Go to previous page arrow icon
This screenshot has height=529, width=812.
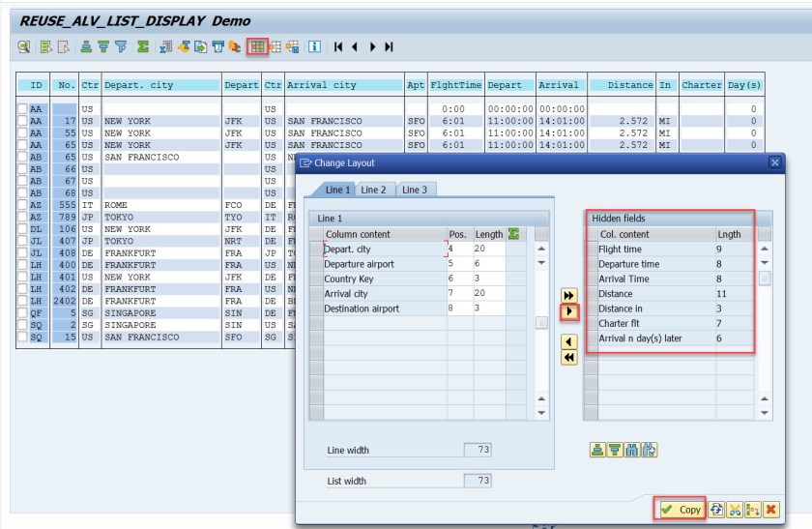tap(355, 47)
